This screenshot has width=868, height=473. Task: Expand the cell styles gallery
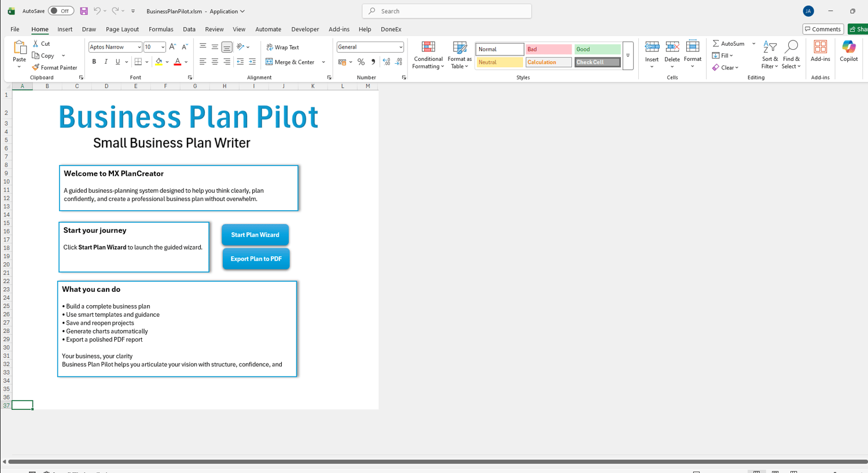(x=628, y=56)
